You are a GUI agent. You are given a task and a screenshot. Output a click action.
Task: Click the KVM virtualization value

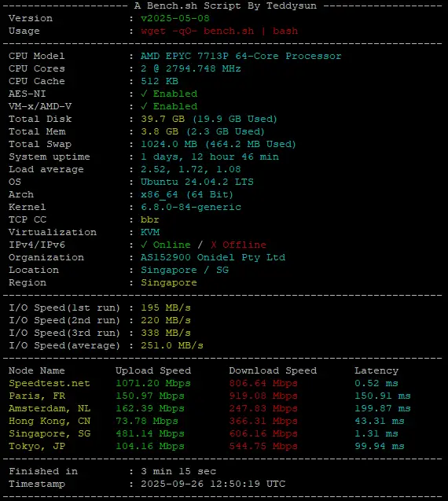click(x=150, y=232)
